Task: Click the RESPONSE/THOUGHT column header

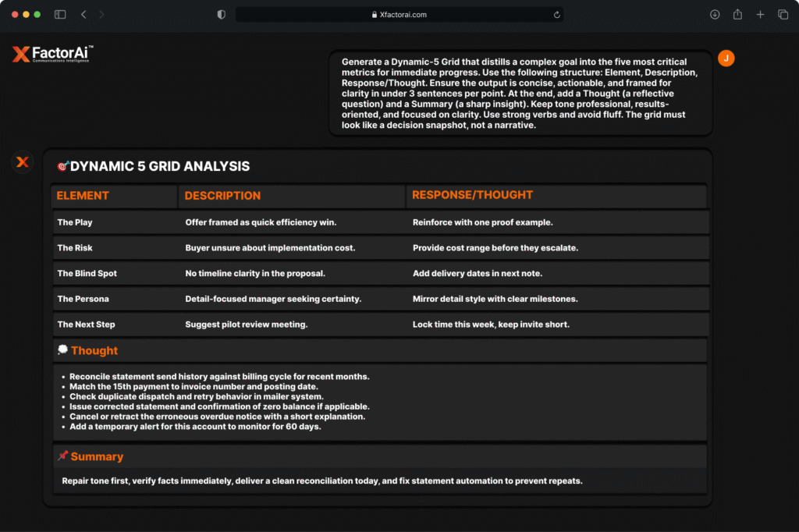Action: pos(472,195)
